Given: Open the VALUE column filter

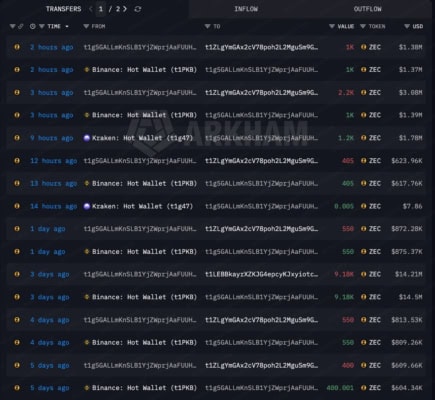Looking at the screenshot, I should [x=332, y=26].
